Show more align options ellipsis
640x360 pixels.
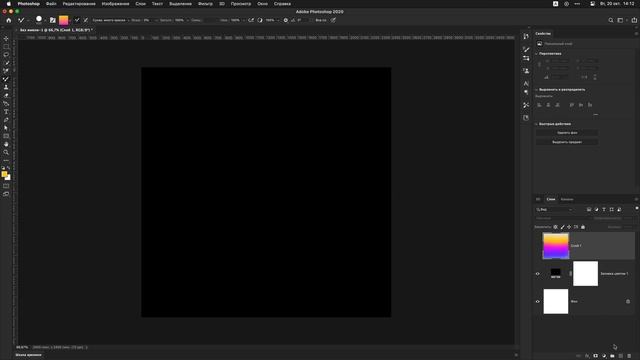pyautogui.click(x=596, y=115)
